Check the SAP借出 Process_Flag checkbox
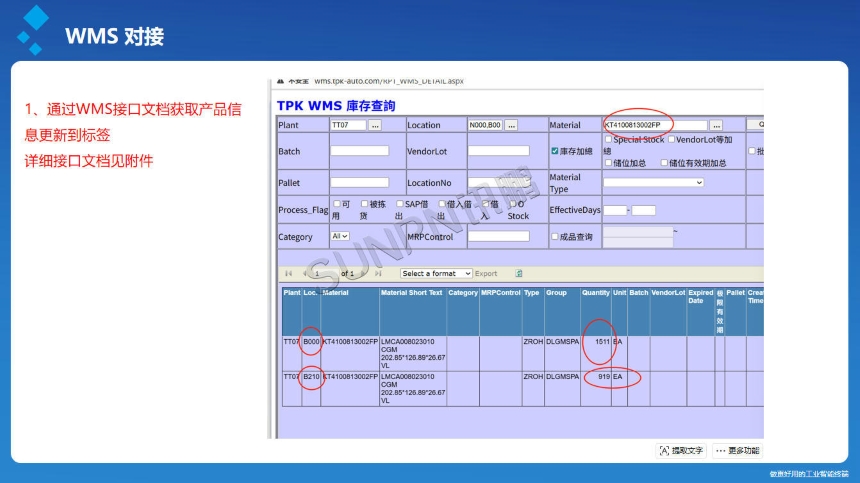This screenshot has height=483, width=860. 400,204
